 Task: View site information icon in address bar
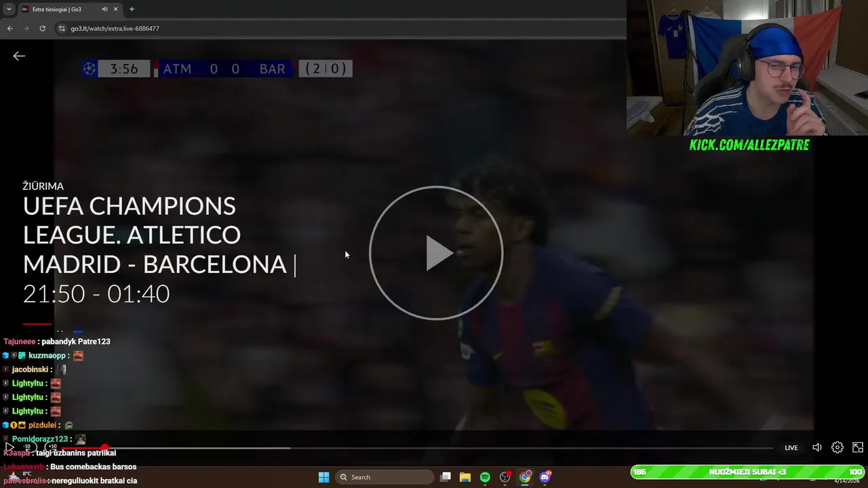[x=62, y=28]
